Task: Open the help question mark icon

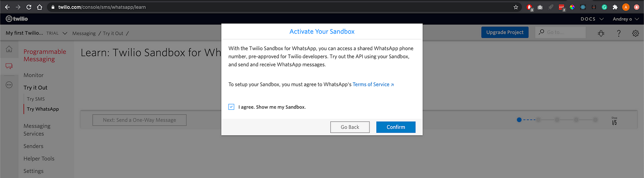Action: pos(619,33)
